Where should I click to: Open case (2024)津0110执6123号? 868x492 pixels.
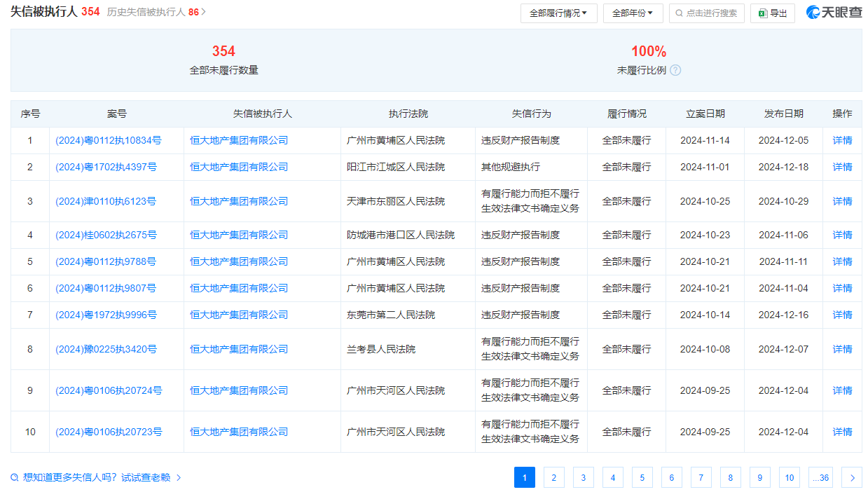tap(106, 201)
